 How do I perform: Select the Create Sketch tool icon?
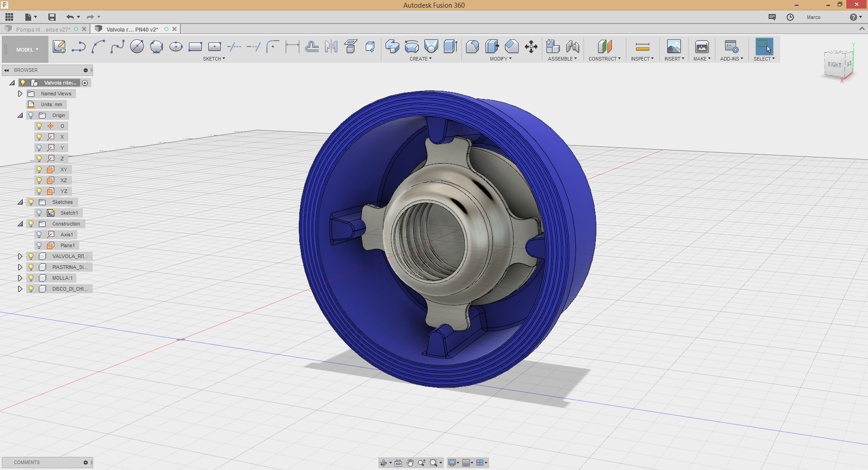click(x=59, y=47)
